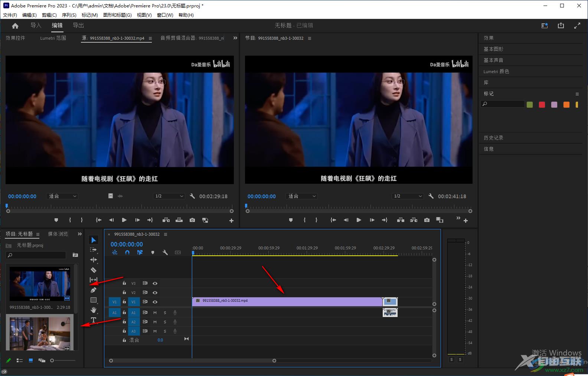Open the workspaces icon in the header

coord(545,26)
